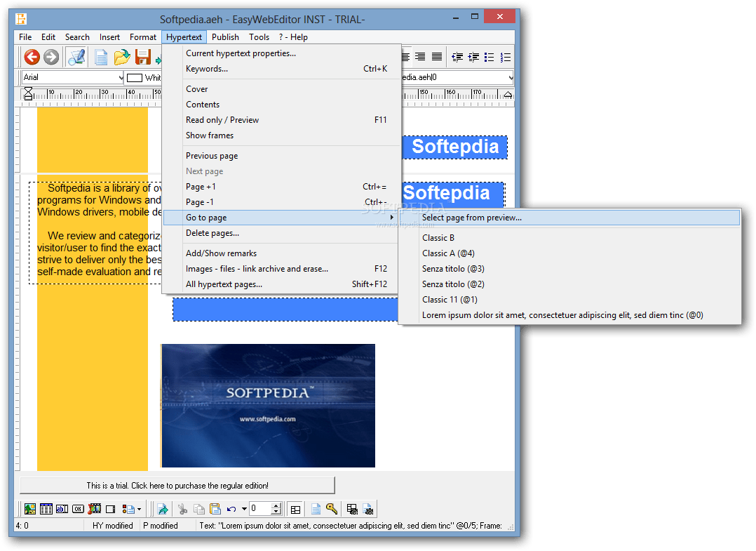Image resolution: width=756 pixels, height=551 pixels.
Task: Go to page Classic B
Action: [x=570, y=238]
